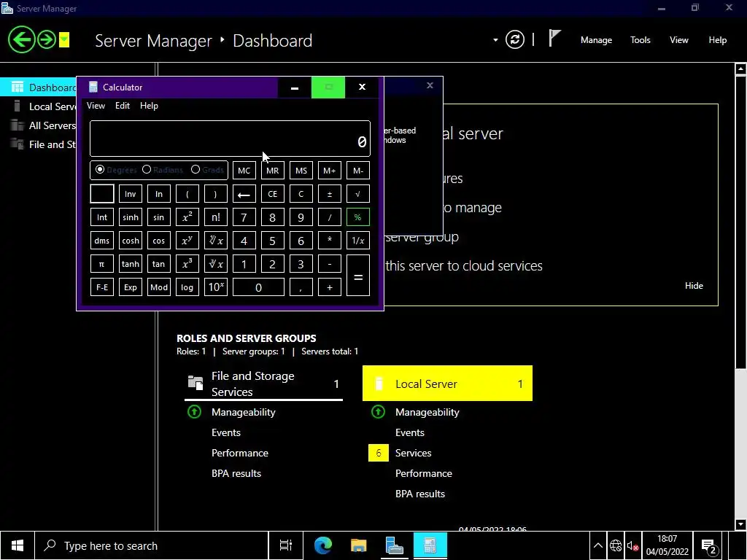Click the CE clear entry key
The height and width of the screenshot is (560, 747).
[x=273, y=194]
